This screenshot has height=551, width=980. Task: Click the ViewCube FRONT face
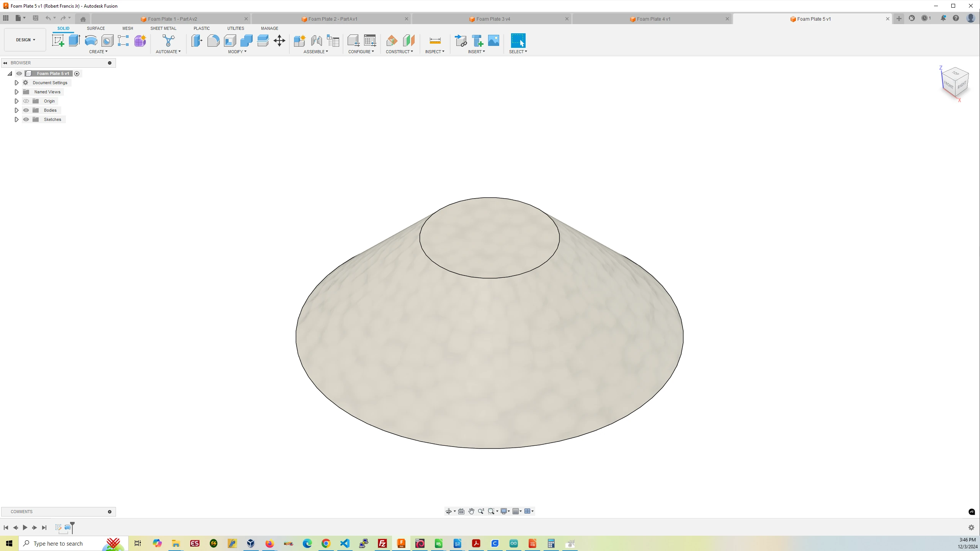[948, 85]
